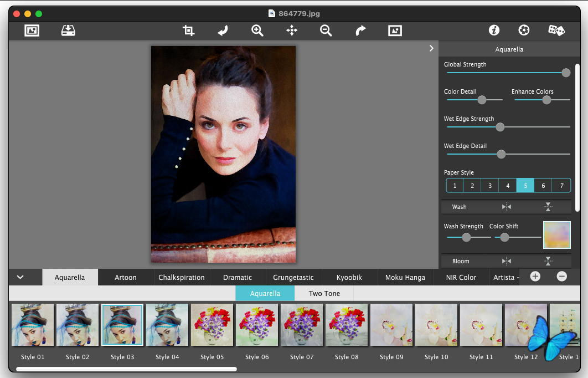Toggle vertical flip for Bloom
588x378 pixels.
click(x=548, y=261)
